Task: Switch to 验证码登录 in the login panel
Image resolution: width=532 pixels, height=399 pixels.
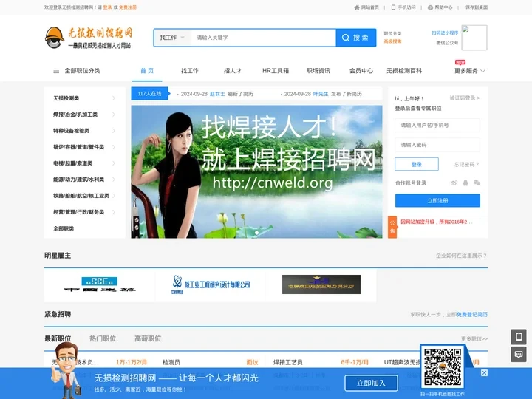Action: pyautogui.click(x=465, y=98)
